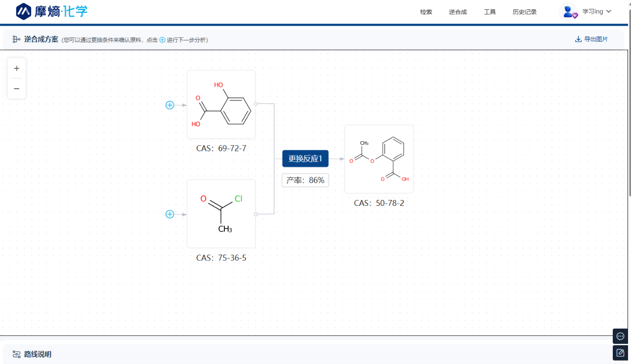
Task: Click the zoom out minus button
Action: pos(16,89)
